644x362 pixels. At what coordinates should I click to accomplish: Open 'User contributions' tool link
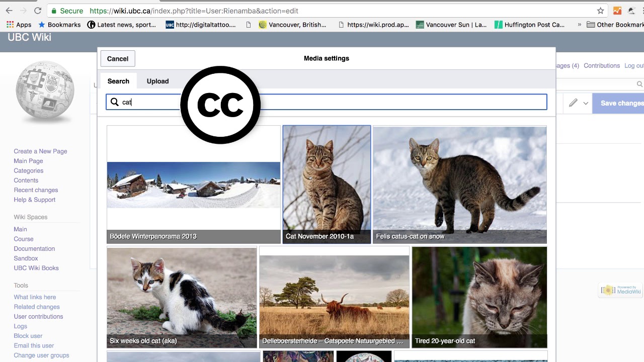point(38,317)
